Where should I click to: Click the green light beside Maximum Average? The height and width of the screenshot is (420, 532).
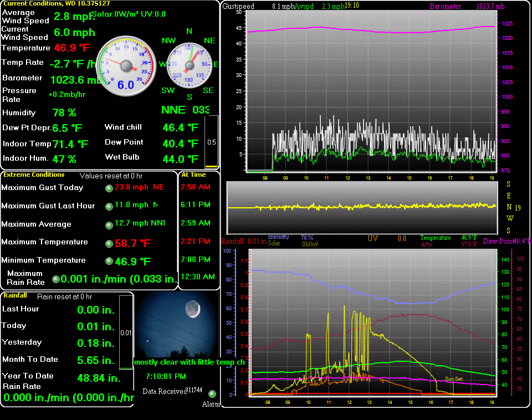[x=109, y=226]
